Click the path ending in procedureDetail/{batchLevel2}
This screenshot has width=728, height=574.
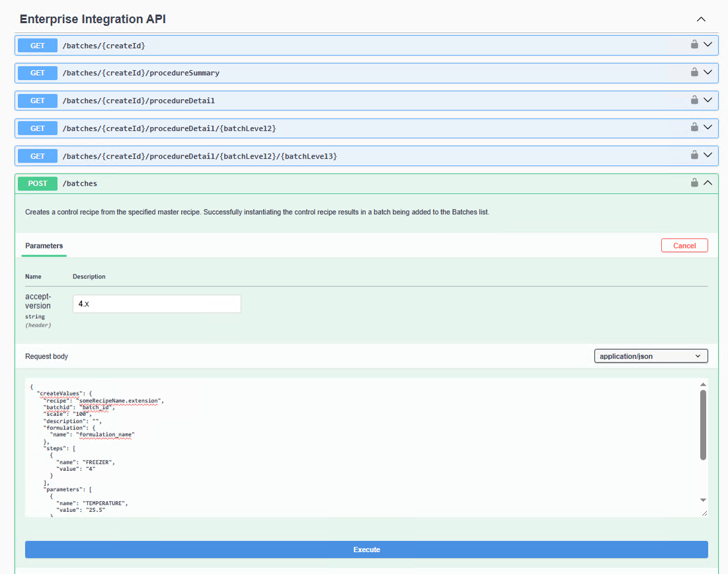click(x=169, y=128)
